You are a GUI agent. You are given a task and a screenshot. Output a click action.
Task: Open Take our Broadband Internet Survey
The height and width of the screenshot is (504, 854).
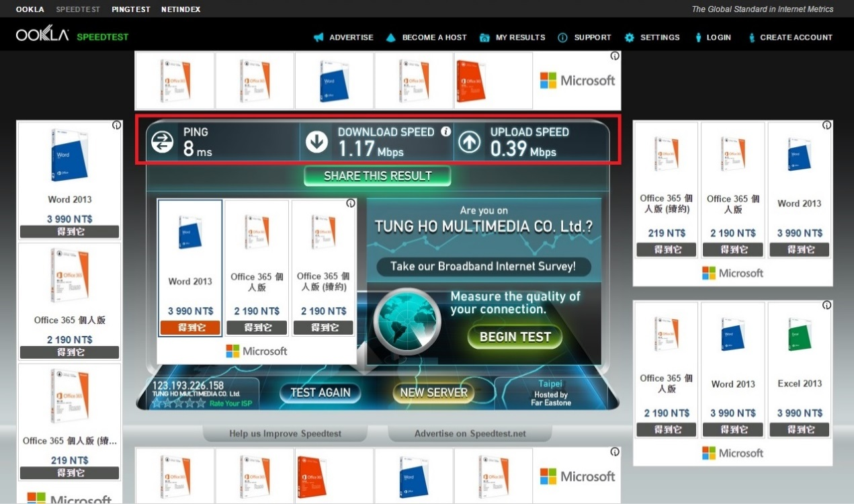pos(483,266)
